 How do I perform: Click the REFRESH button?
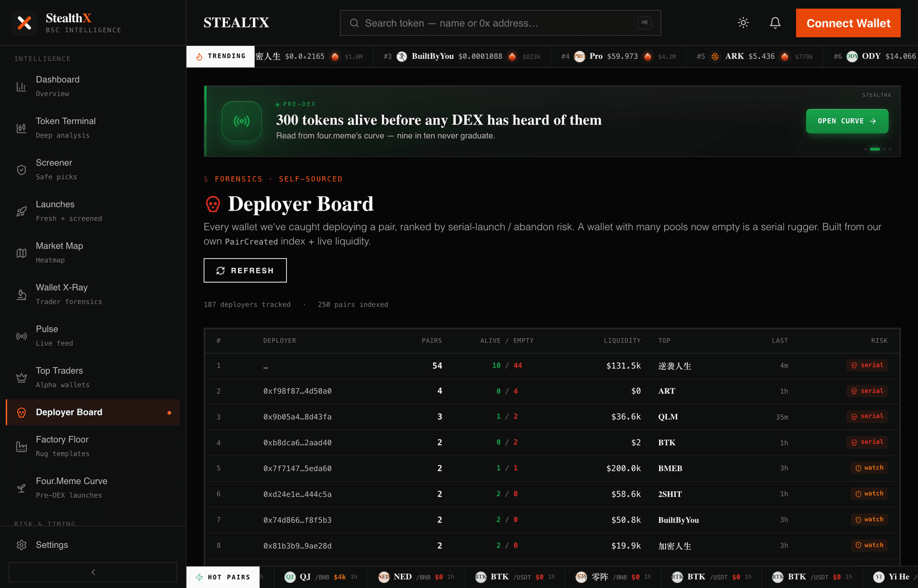pos(245,270)
